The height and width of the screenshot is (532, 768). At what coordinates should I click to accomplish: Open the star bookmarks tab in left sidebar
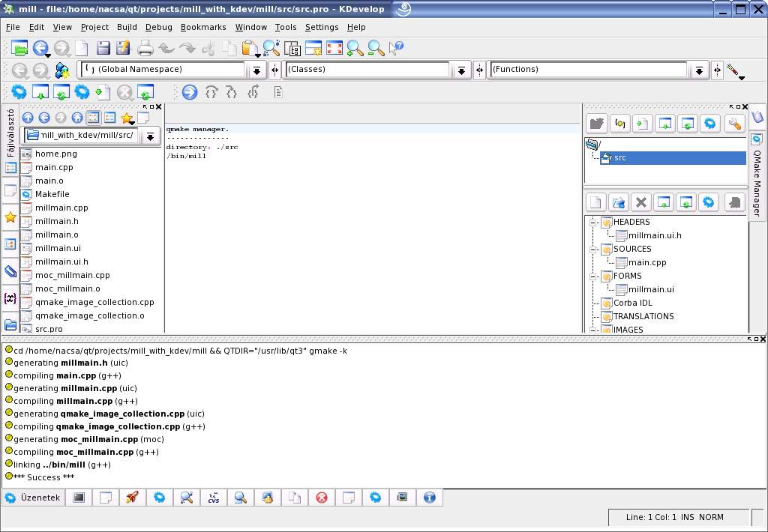pos(10,217)
